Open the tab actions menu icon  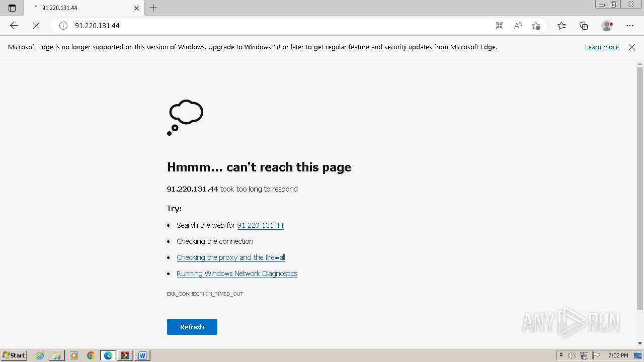[x=12, y=8]
